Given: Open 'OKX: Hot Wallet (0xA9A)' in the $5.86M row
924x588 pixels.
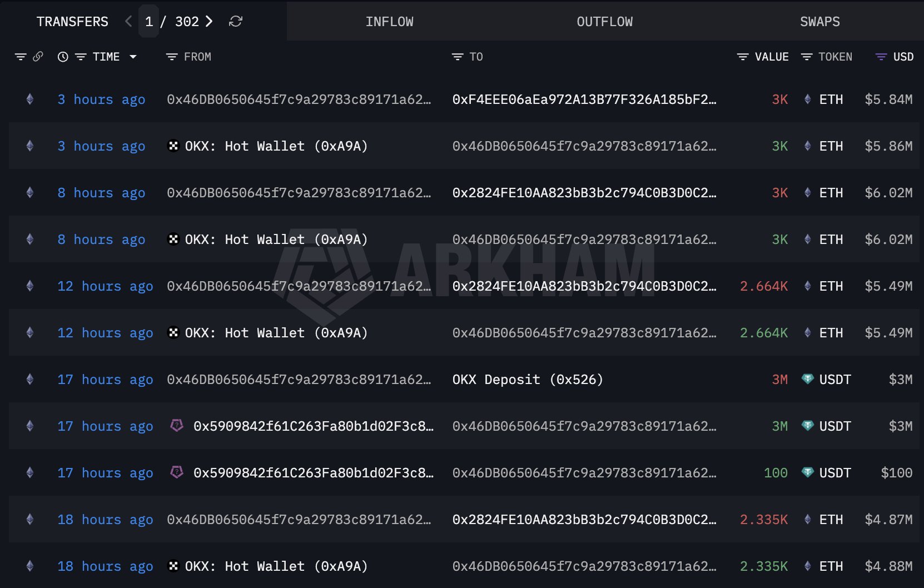Looking at the screenshot, I should point(276,146).
